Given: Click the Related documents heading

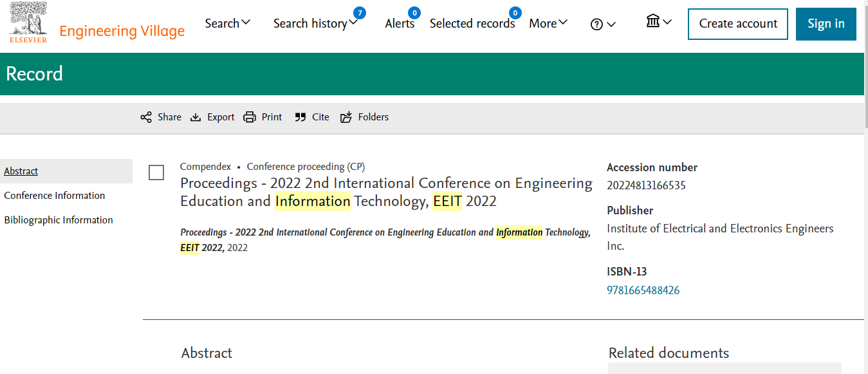Looking at the screenshot, I should 669,353.
